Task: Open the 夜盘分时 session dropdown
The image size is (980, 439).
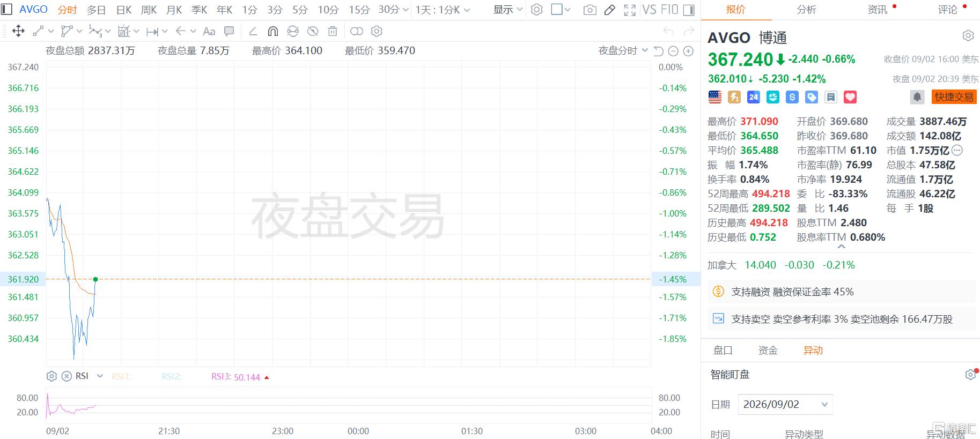Action: pyautogui.click(x=623, y=51)
